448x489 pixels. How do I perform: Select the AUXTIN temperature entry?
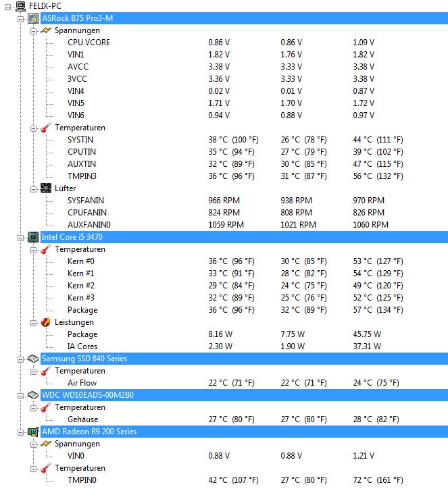pos(82,164)
